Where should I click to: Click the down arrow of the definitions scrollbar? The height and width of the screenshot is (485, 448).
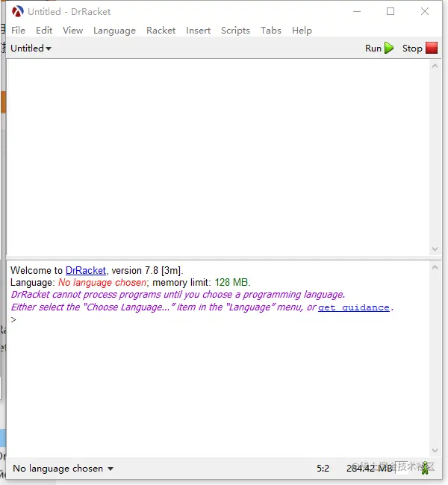click(435, 249)
